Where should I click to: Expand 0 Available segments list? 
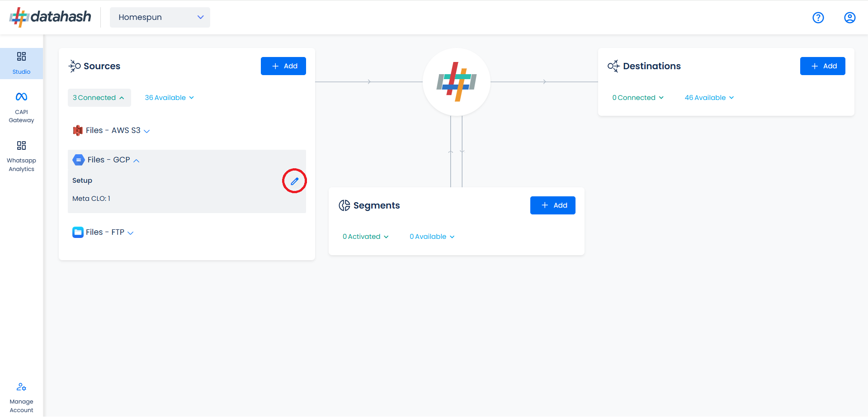(x=432, y=237)
